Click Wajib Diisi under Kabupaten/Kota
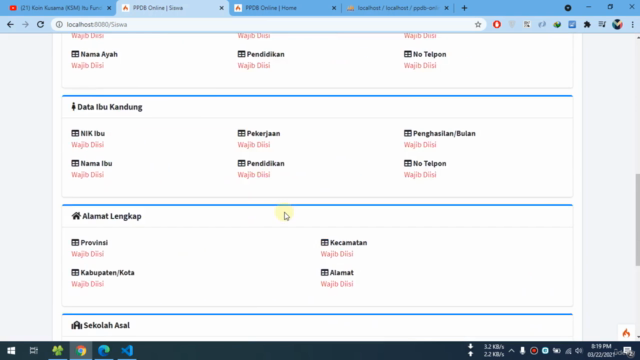 tap(88, 284)
